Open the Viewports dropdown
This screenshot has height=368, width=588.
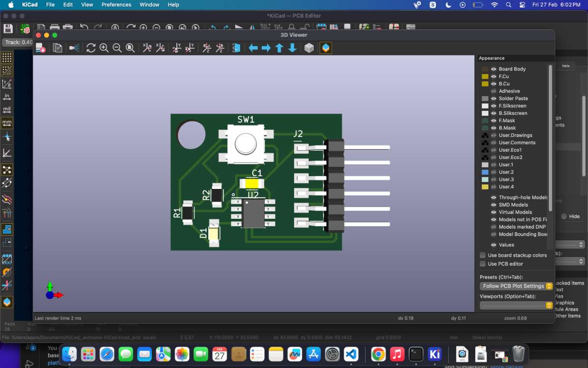(x=516, y=305)
